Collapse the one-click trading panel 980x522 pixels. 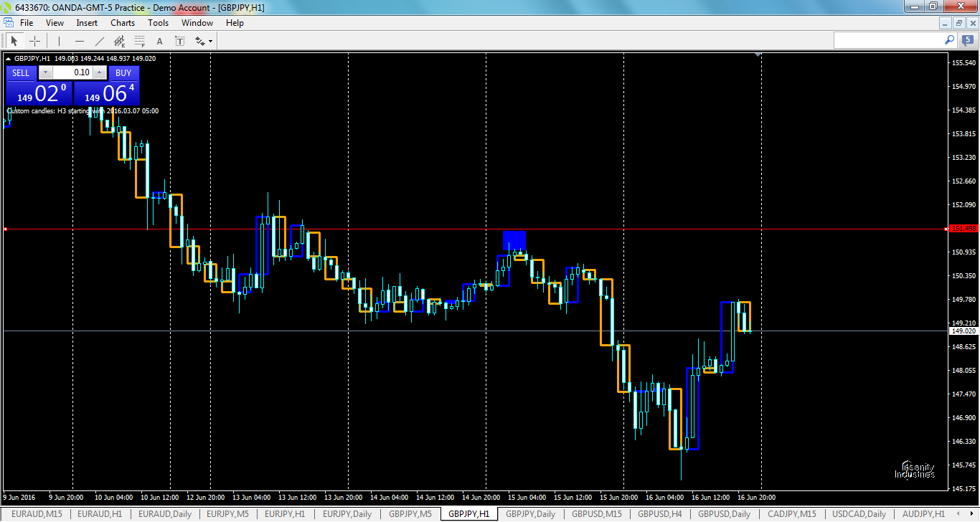click(8, 59)
